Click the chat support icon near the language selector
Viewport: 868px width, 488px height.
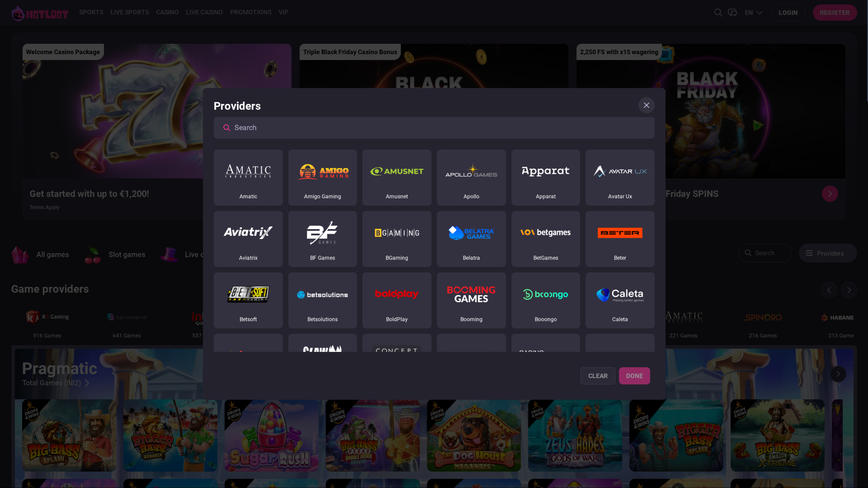(x=732, y=12)
